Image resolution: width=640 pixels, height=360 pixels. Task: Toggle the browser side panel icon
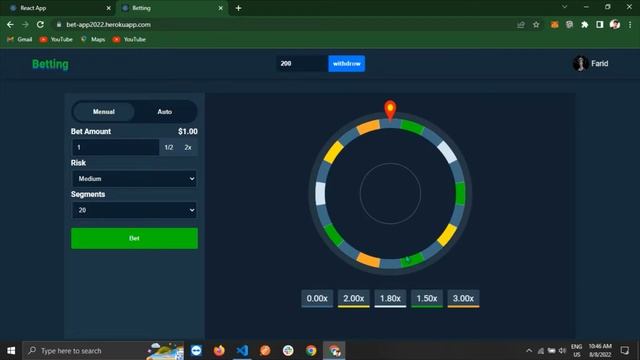(x=600, y=25)
